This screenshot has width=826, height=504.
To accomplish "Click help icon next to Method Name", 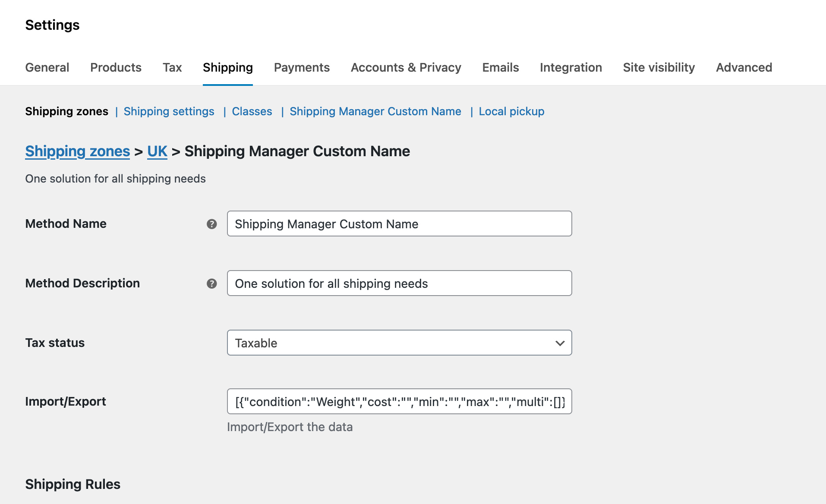I will [211, 224].
